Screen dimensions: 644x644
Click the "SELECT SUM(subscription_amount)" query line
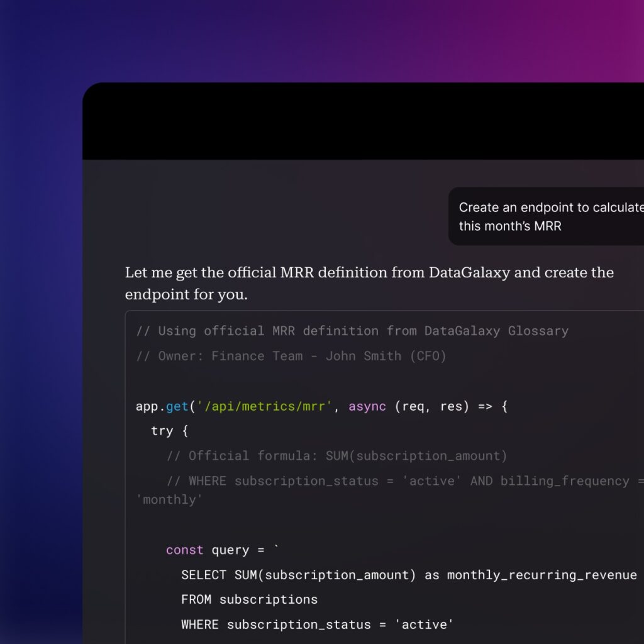[x=409, y=575]
